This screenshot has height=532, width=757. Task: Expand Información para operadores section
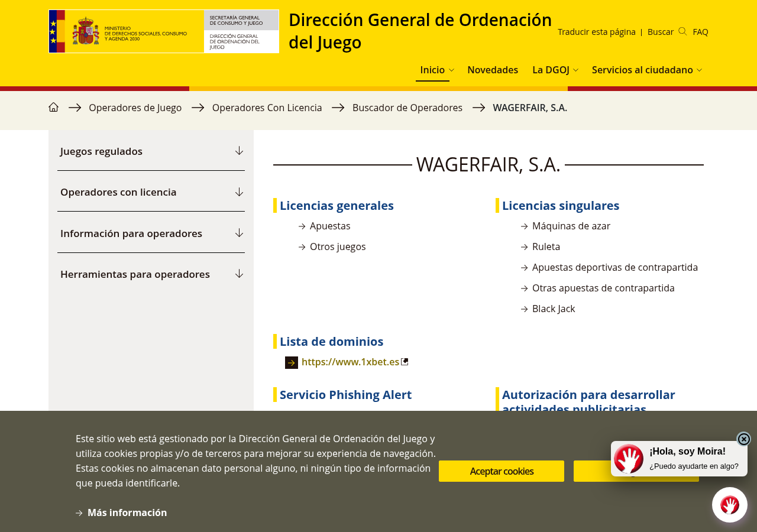click(151, 233)
